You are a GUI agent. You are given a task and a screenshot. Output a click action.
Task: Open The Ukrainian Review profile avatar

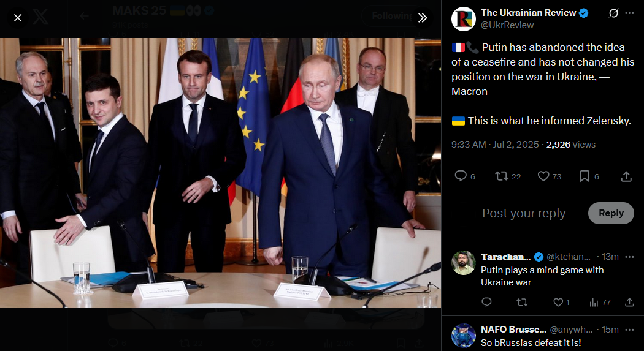(x=464, y=19)
